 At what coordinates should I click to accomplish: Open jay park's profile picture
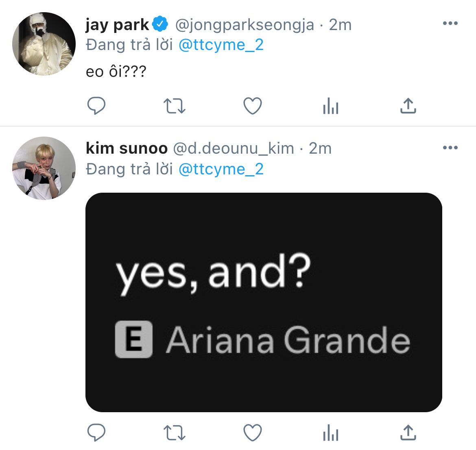44,44
